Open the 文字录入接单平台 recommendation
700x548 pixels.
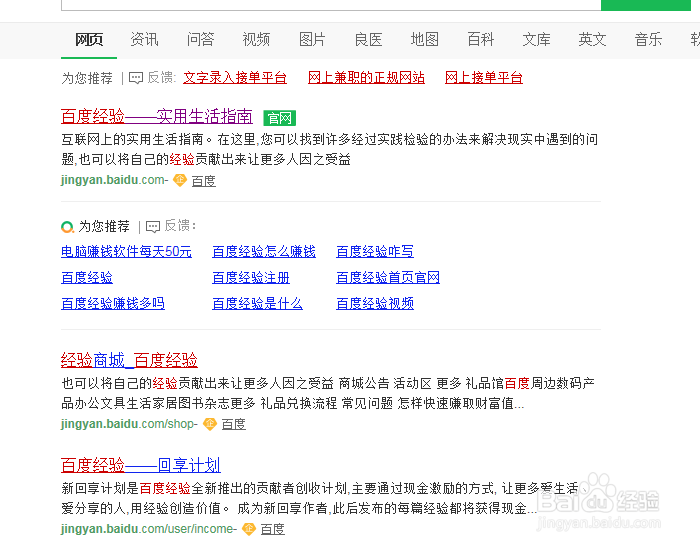pyautogui.click(x=235, y=78)
